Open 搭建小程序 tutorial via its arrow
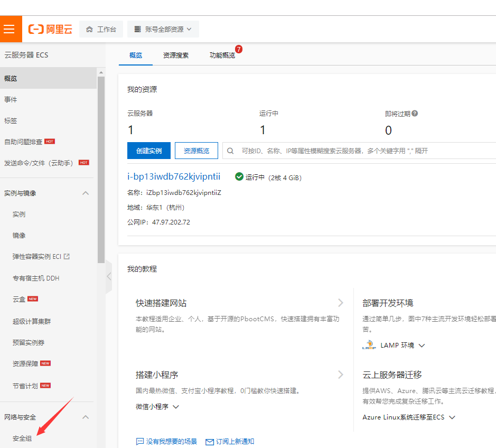The height and width of the screenshot is (448, 496). click(x=341, y=375)
